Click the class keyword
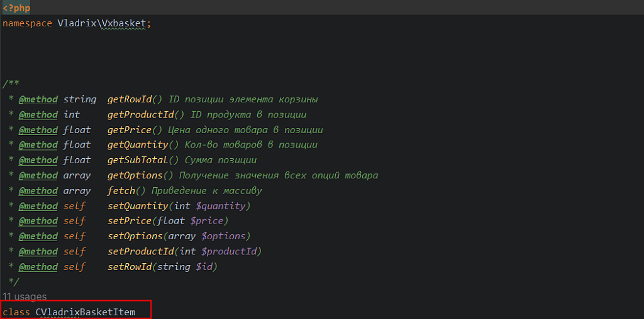This screenshot has width=644, height=319. 16,311
